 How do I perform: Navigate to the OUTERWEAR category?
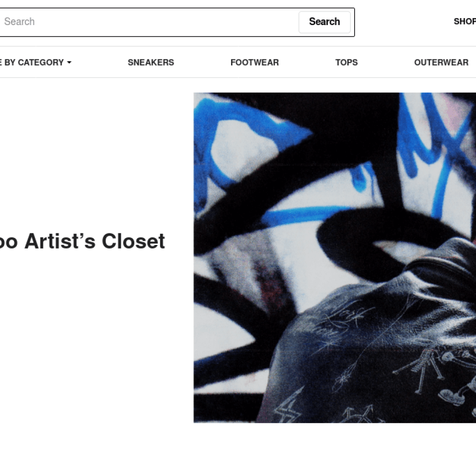click(441, 62)
